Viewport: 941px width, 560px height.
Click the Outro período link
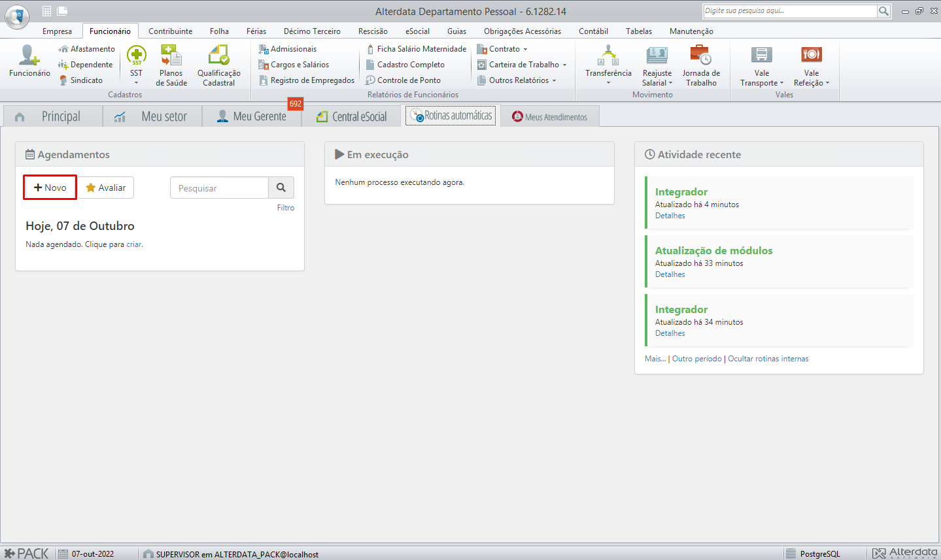pyautogui.click(x=697, y=359)
